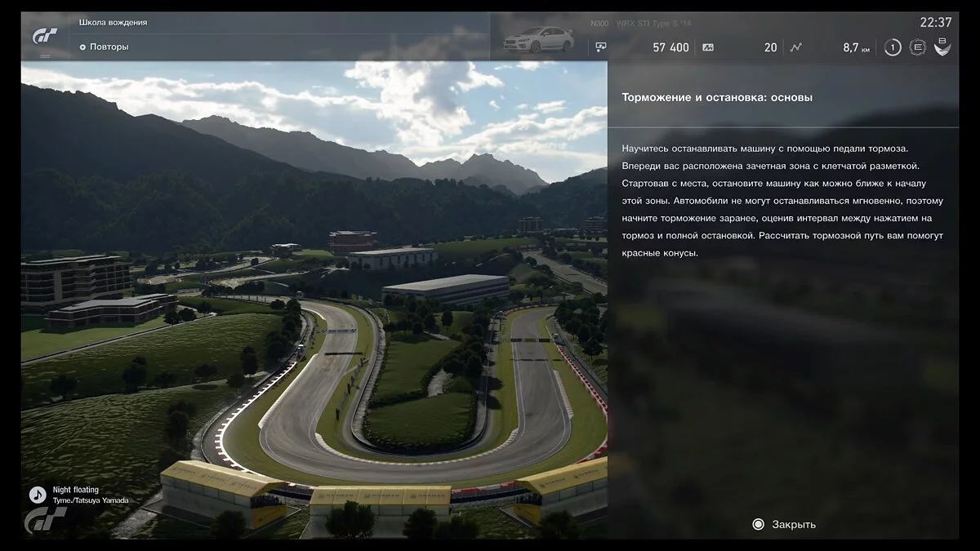Click the 22:37 clock
Screen dimensions: 980x551
click(x=936, y=23)
